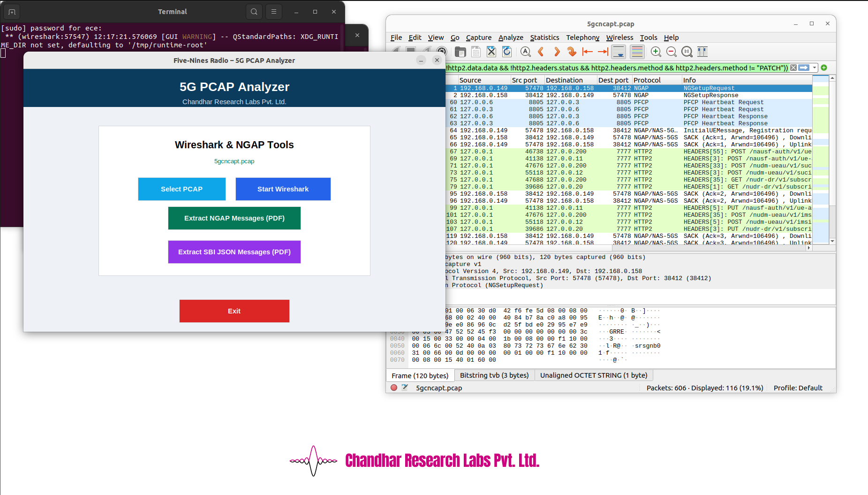
Task: Toggle auto-scroll during live capture
Action: 619,52
